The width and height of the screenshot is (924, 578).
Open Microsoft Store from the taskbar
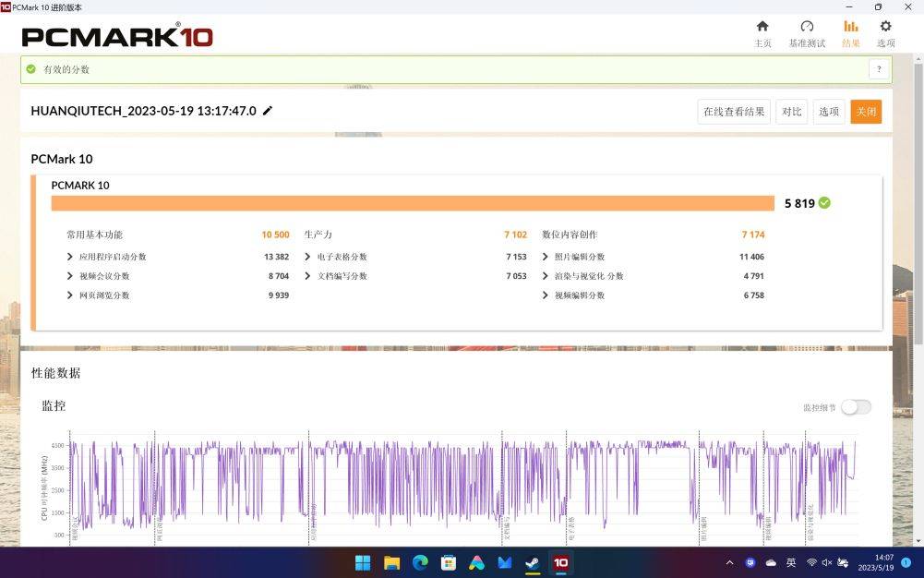pyautogui.click(x=449, y=562)
